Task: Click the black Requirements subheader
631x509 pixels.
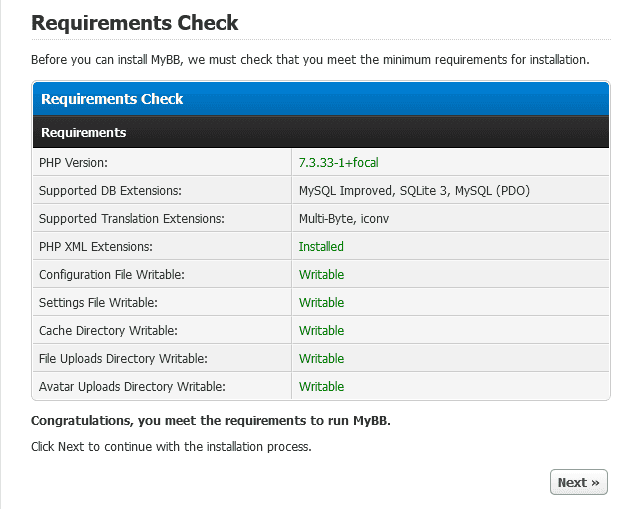Action: click(321, 132)
